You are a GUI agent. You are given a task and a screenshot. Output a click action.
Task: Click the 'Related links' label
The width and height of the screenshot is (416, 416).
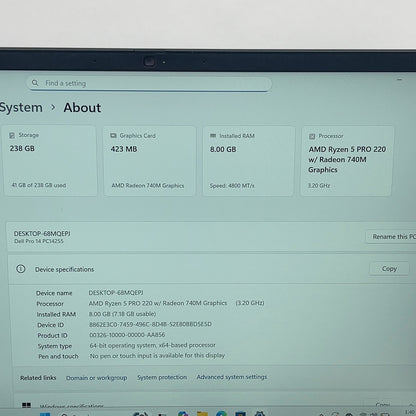click(x=38, y=378)
